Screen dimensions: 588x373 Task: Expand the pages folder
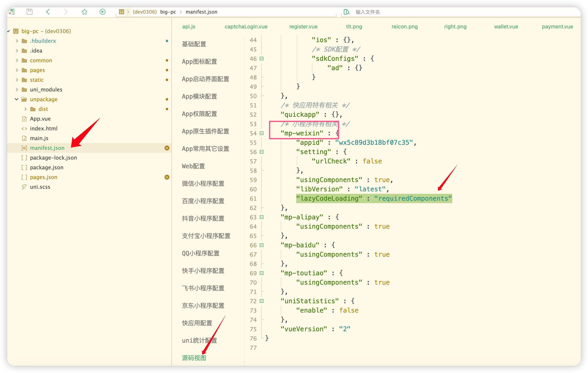[17, 70]
